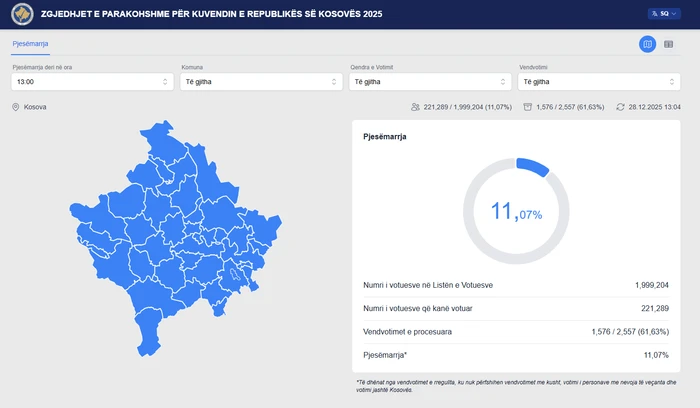Click the location pin next to Kosova
This screenshot has width=700, height=408.
16,106
